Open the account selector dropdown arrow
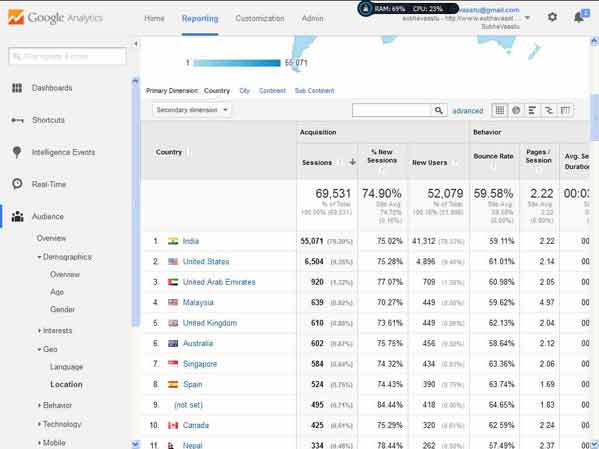The image size is (599, 449). pyautogui.click(x=527, y=18)
